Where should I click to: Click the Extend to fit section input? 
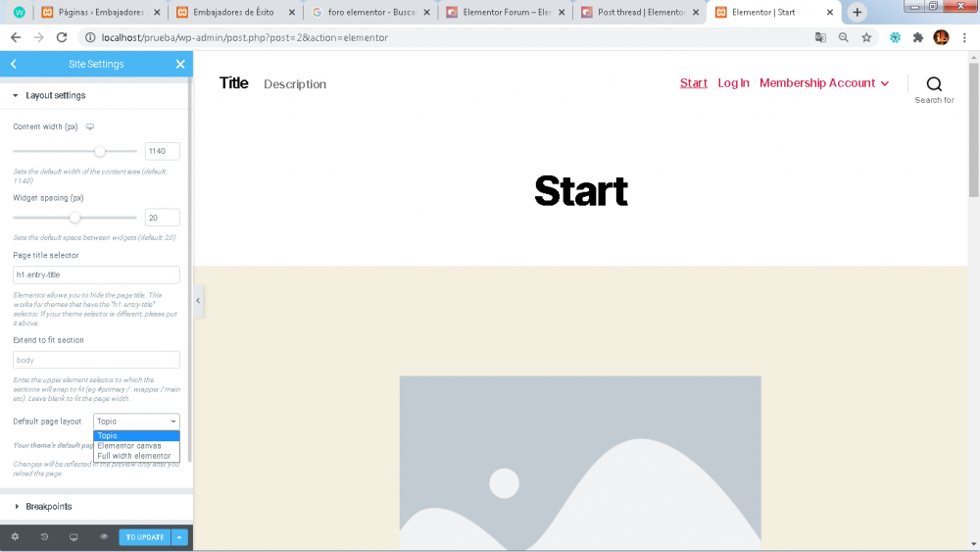[96, 360]
